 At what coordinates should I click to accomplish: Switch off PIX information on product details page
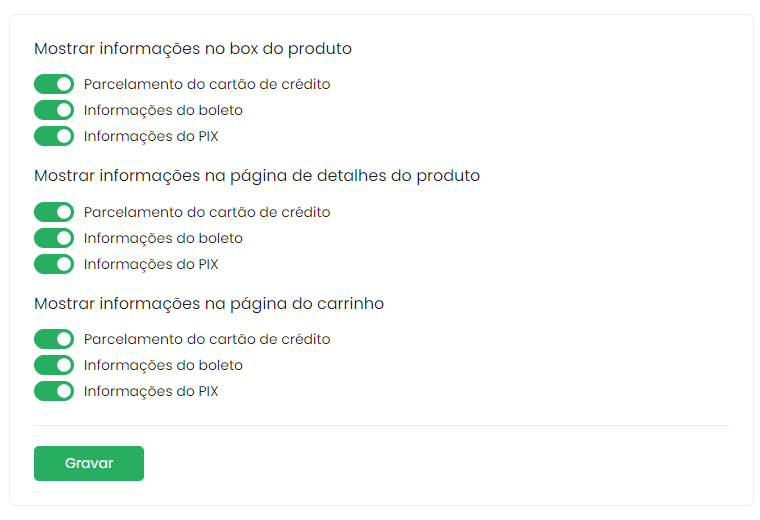(54, 264)
